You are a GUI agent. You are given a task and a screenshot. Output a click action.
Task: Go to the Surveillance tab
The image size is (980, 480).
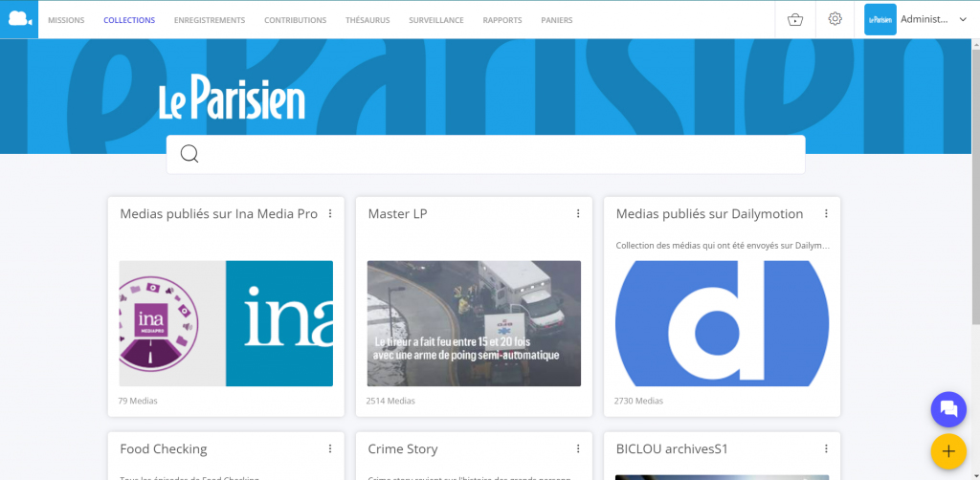coord(436,20)
